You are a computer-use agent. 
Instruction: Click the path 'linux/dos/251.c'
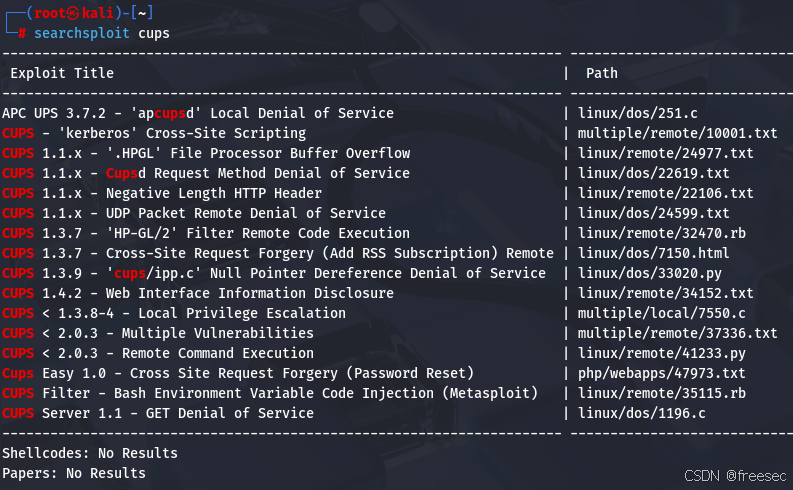pos(638,113)
